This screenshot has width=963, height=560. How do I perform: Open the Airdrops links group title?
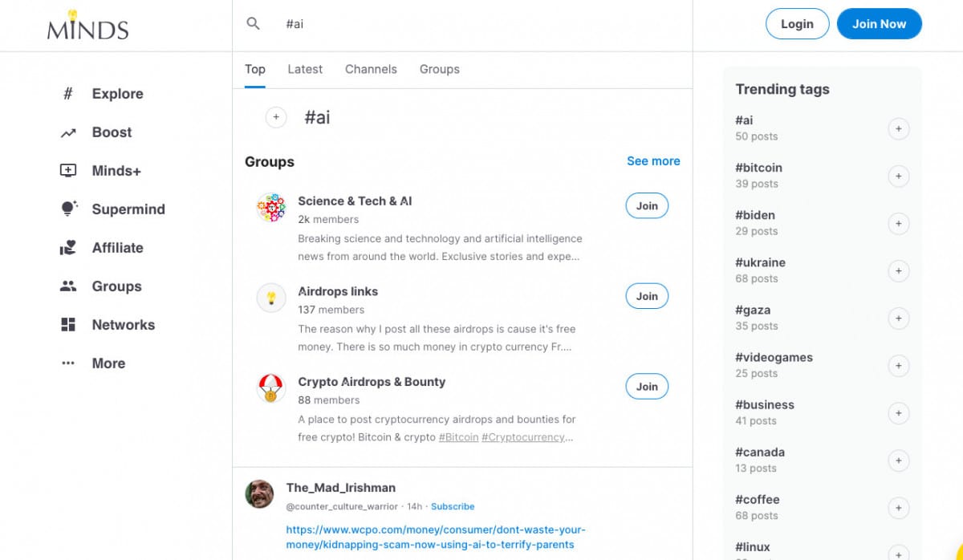coord(338,292)
